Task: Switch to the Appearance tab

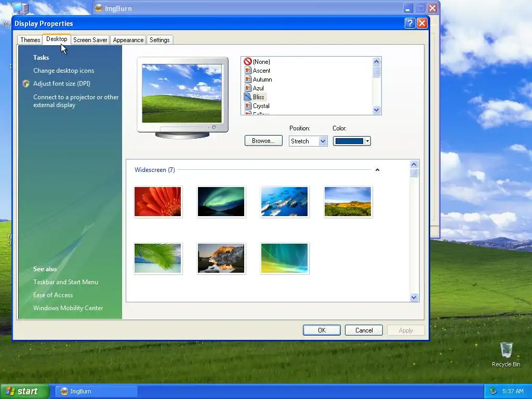Action: [x=128, y=39]
